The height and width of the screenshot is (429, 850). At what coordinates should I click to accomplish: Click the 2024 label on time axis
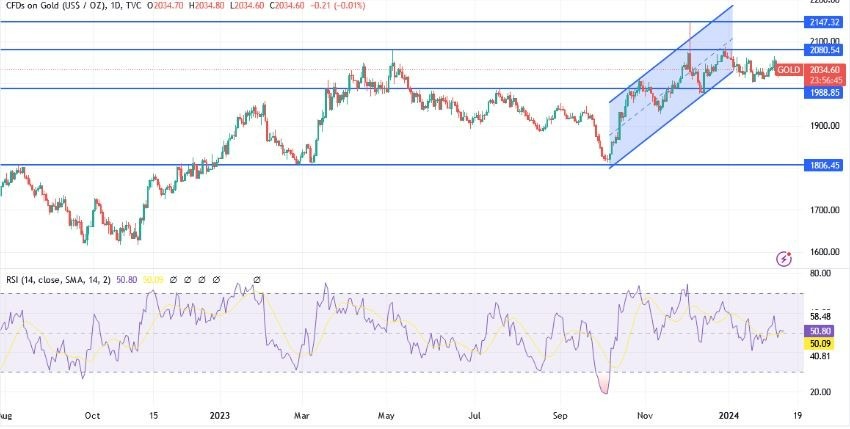pos(729,415)
